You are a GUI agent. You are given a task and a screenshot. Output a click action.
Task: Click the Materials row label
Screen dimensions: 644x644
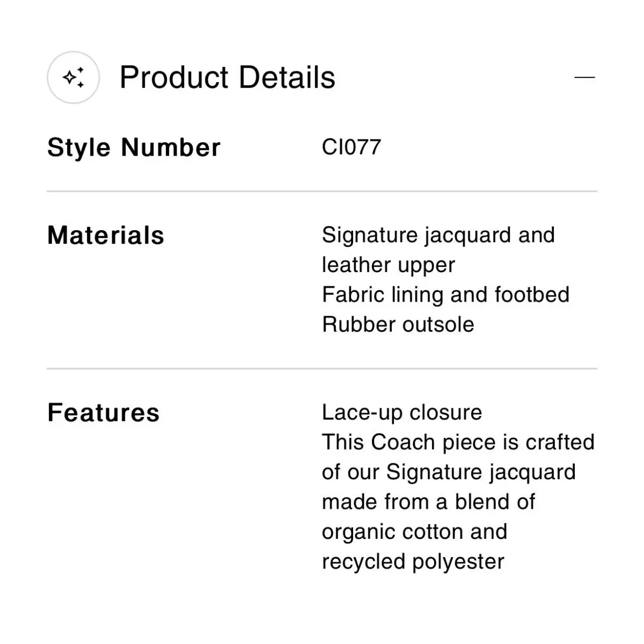106,235
